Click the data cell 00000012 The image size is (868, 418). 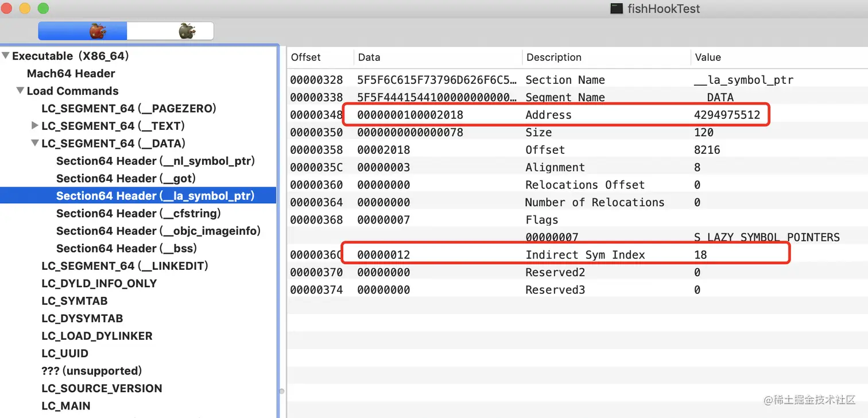point(383,255)
